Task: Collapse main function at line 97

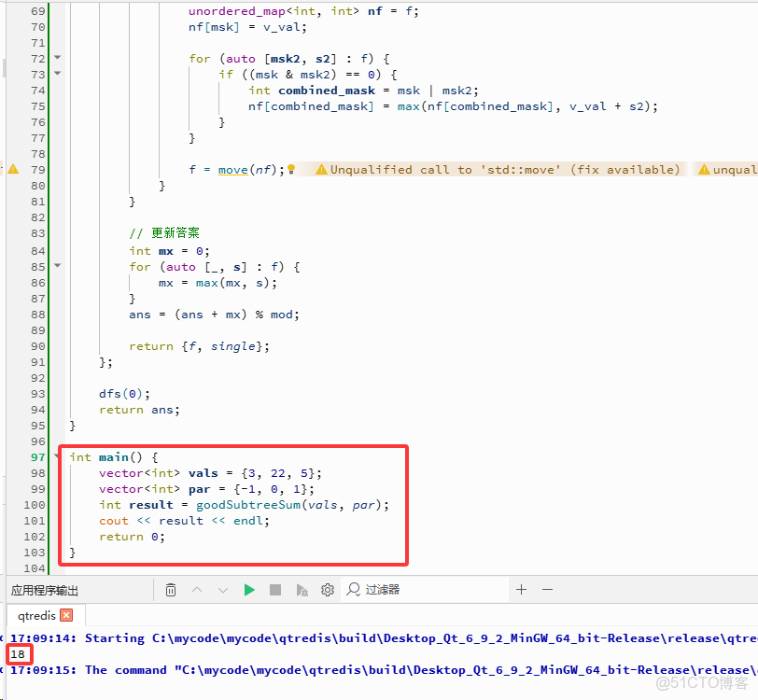Action: click(x=57, y=455)
